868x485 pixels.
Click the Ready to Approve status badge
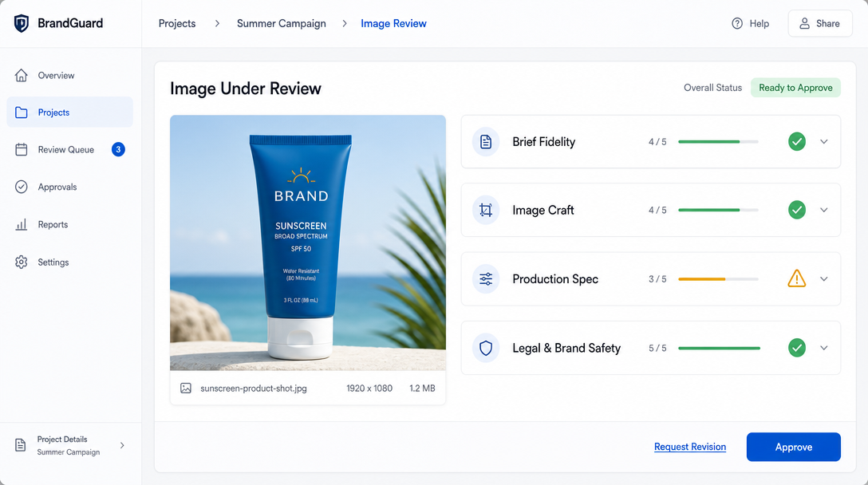tap(795, 88)
